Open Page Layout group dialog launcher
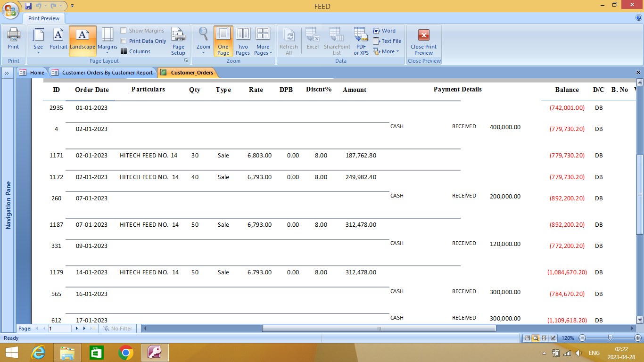This screenshot has height=362, width=644. 186,61
